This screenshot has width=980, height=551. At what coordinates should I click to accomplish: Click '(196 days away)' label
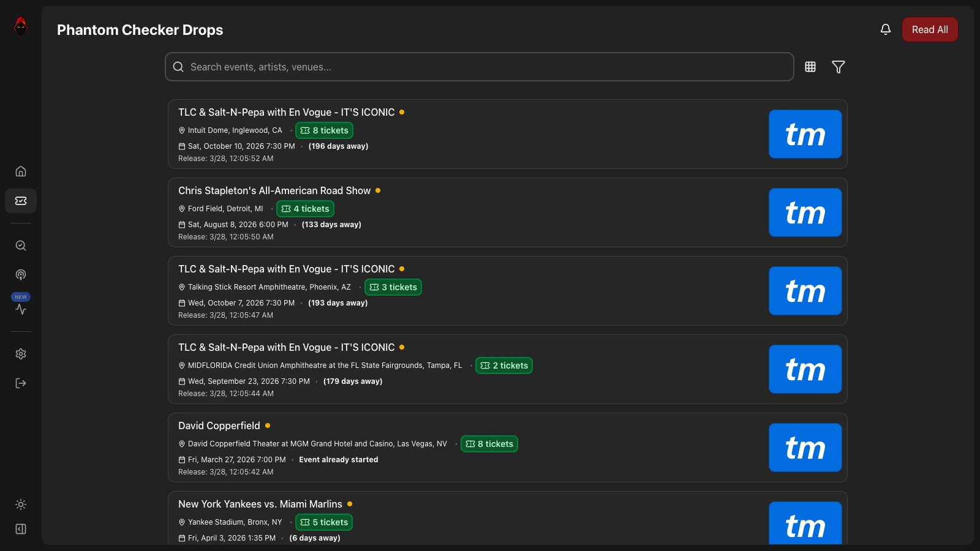338,146
